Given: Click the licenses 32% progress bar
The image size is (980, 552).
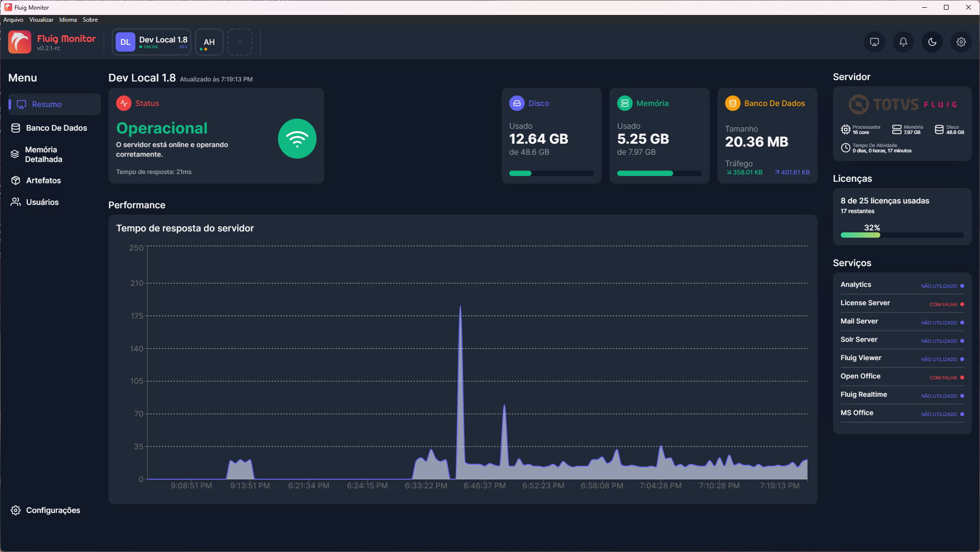Looking at the screenshot, I should [x=902, y=235].
